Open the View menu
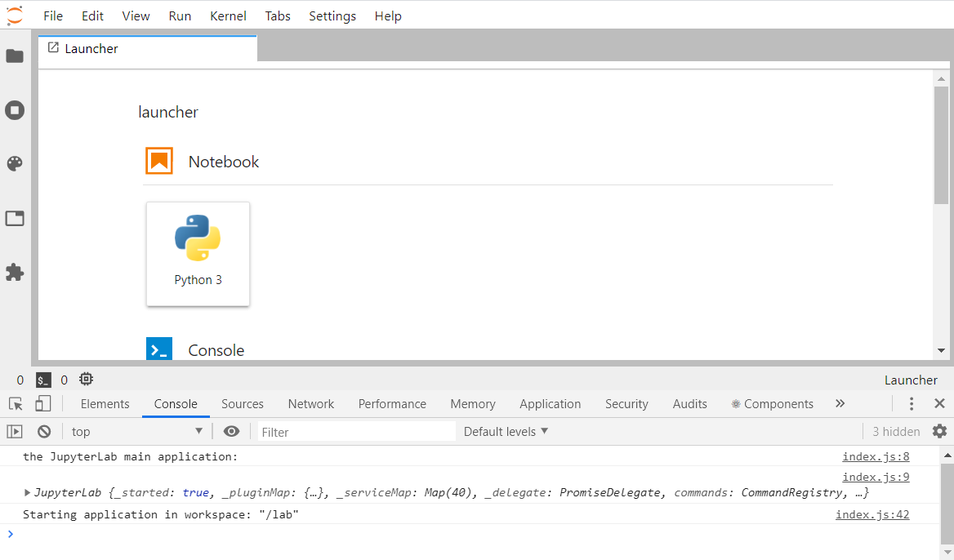The height and width of the screenshot is (560, 954). pos(136,16)
